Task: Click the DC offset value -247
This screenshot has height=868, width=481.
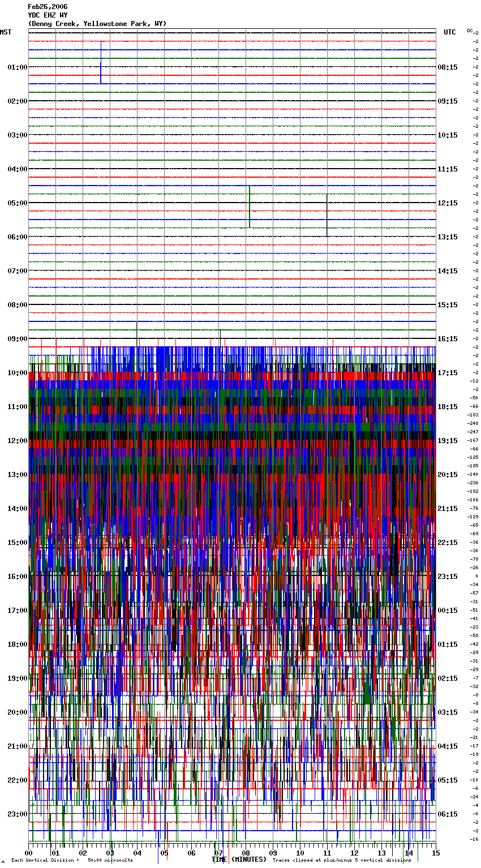Action: 473,432
